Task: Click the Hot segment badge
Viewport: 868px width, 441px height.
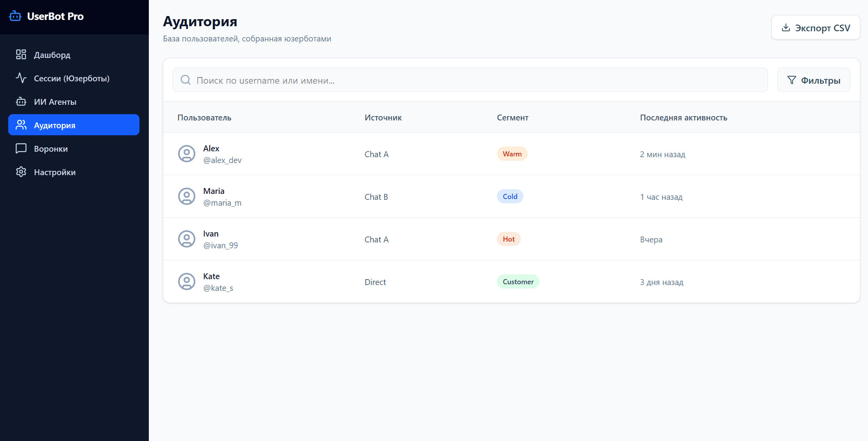Action: (509, 239)
